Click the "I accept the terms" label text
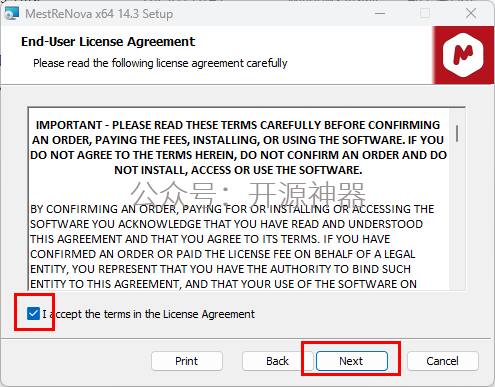 [148, 314]
